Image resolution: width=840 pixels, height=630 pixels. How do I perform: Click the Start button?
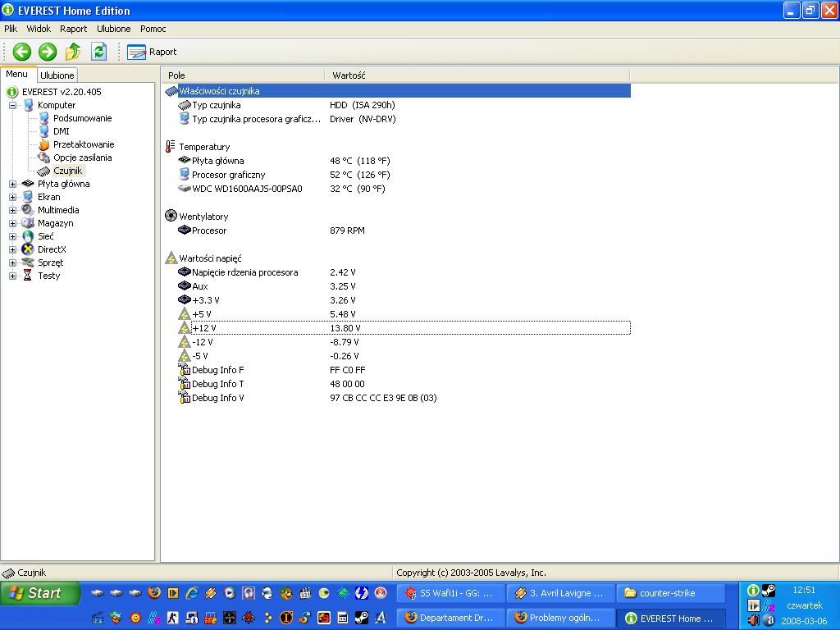[40, 593]
